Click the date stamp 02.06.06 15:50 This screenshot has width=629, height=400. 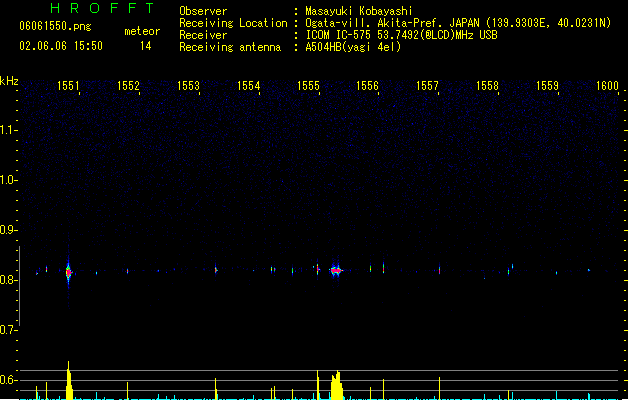coord(61,46)
